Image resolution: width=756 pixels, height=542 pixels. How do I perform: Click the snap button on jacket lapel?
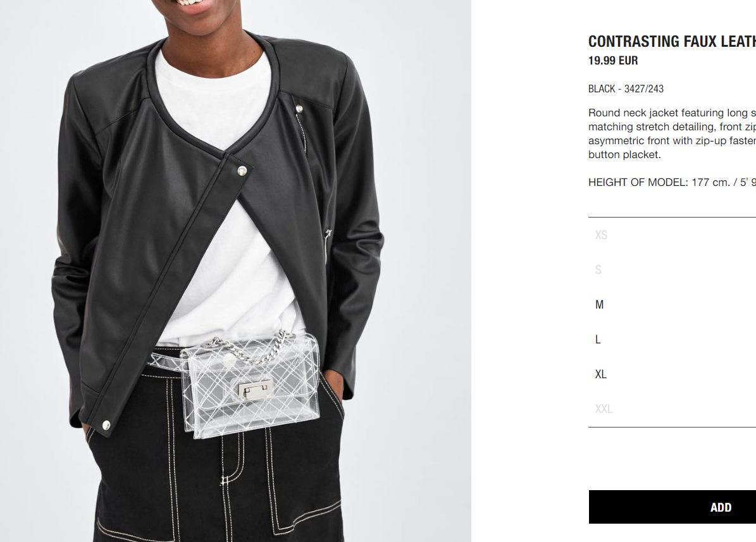click(x=242, y=171)
